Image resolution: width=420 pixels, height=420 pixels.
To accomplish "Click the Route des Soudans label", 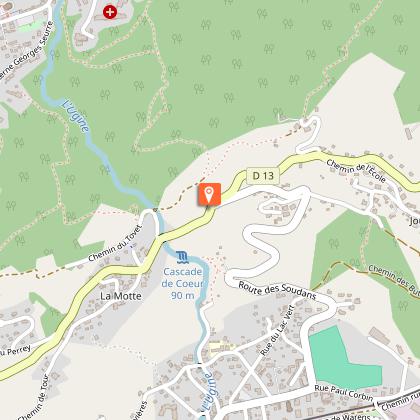I will (x=277, y=290).
